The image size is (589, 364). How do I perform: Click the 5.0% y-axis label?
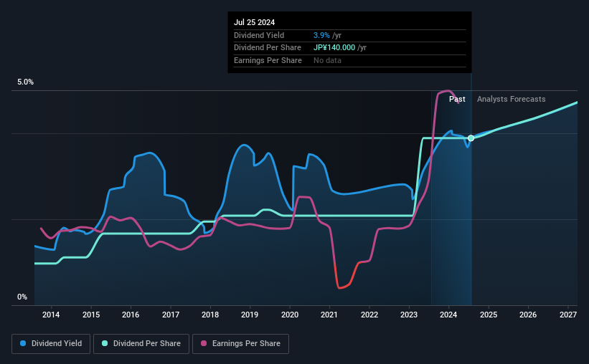click(25, 82)
